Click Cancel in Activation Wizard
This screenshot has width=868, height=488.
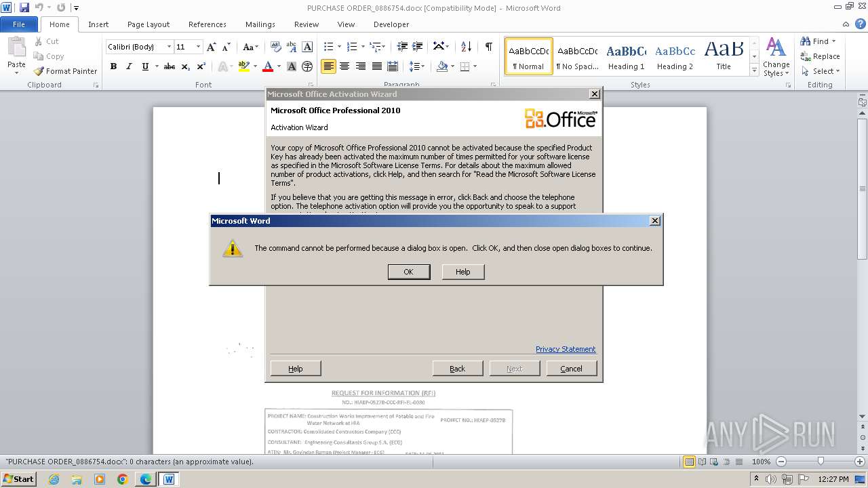click(x=572, y=369)
